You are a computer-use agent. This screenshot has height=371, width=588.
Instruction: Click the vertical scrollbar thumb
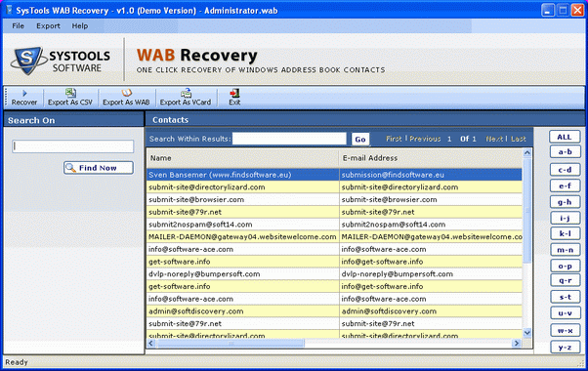(526, 211)
